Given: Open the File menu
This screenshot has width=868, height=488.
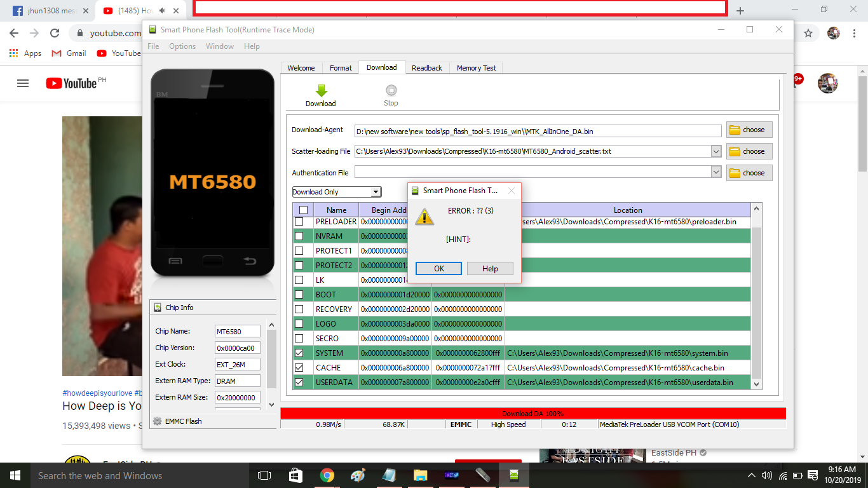Looking at the screenshot, I should (153, 46).
